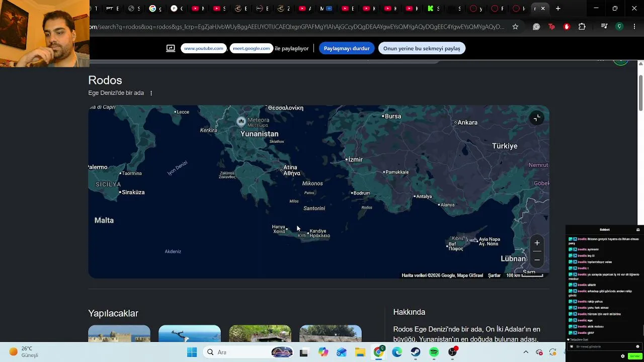
Task: Click the Alanya label on the map
Action: pos(447,205)
